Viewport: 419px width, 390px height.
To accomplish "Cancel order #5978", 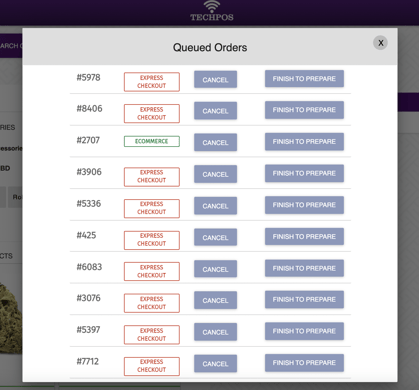I will (x=215, y=80).
